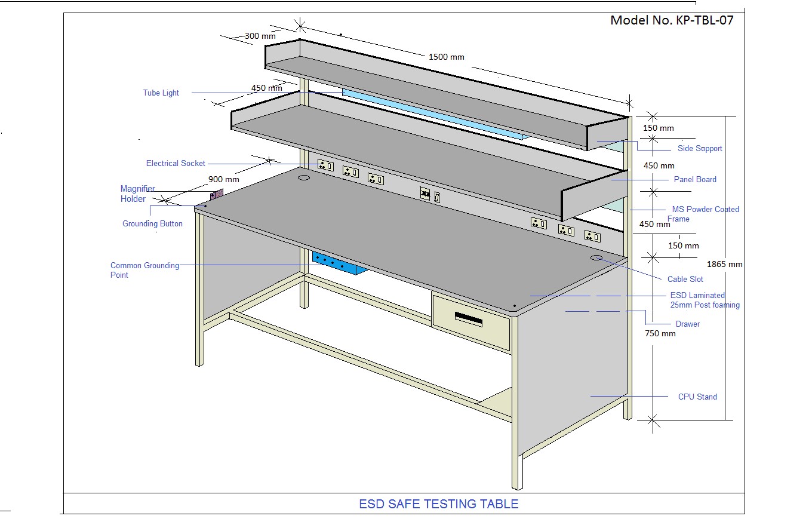Click the Electrical Socket label
The image size is (812, 528).
pos(176,164)
